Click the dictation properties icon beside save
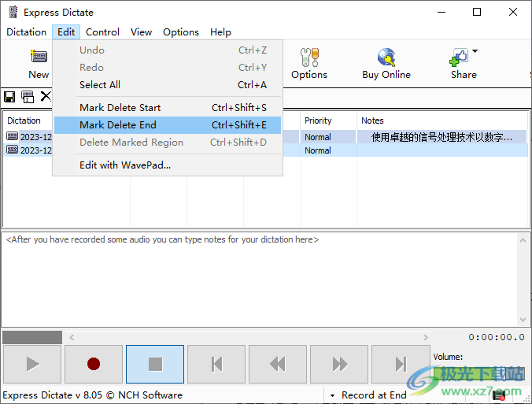Screen dimensions: 532x404 (28, 97)
